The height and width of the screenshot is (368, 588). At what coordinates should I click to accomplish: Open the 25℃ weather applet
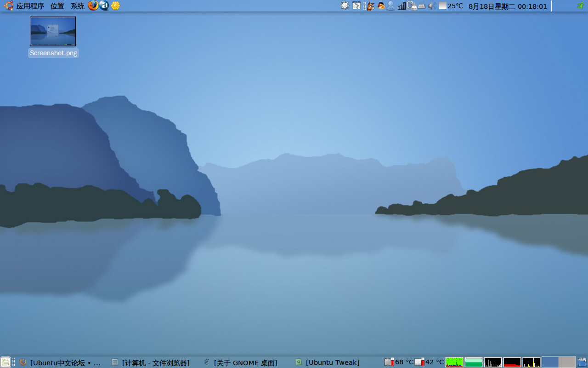tap(451, 6)
